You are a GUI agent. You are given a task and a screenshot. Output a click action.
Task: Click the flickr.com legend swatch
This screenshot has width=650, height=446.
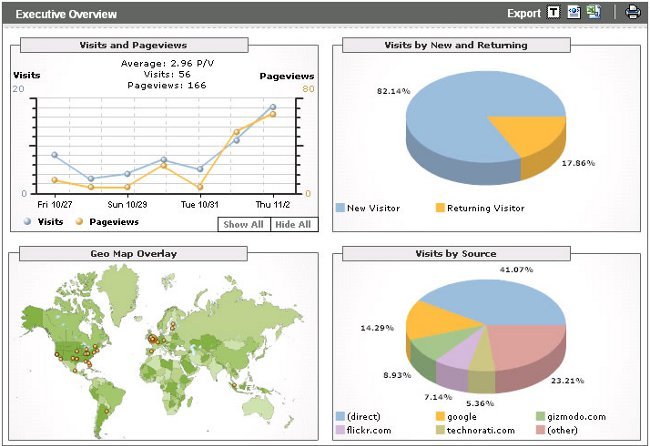coord(340,430)
